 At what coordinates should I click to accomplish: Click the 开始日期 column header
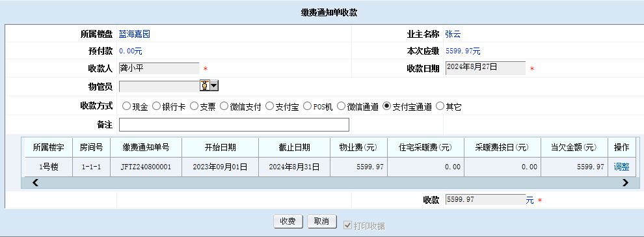[220, 147]
